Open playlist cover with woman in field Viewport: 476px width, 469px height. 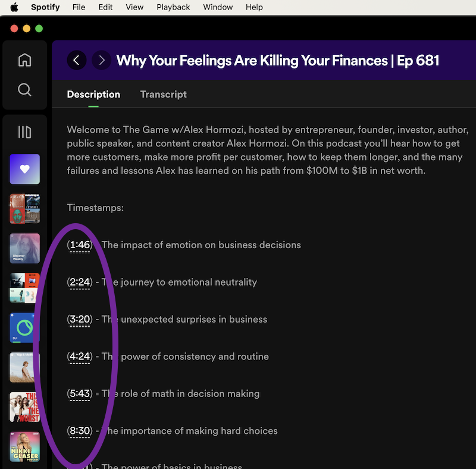tap(24, 368)
